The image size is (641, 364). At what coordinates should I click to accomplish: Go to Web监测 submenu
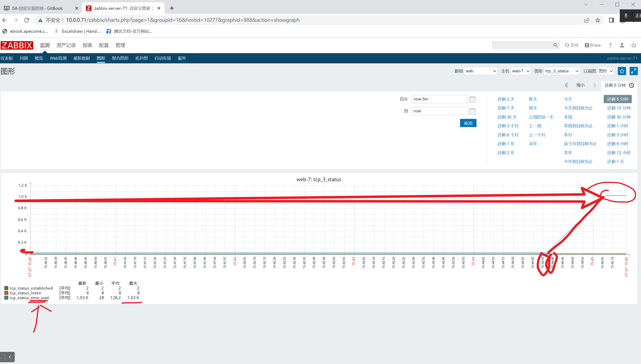tap(58, 58)
